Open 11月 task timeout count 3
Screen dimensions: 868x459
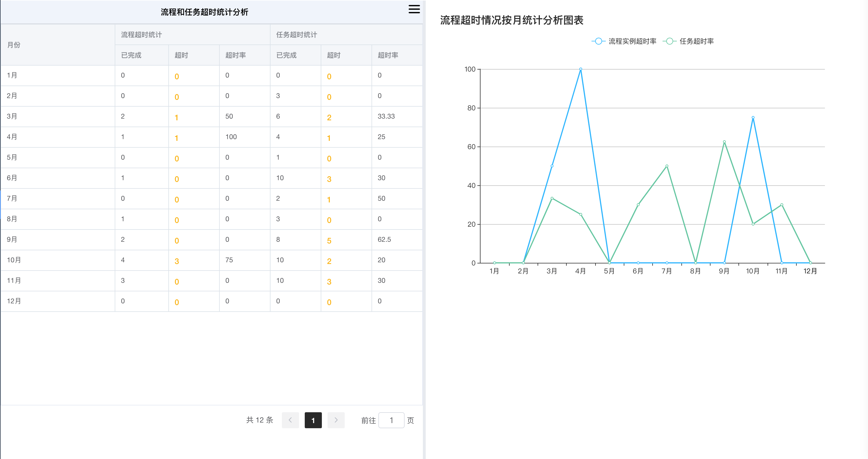pyautogui.click(x=329, y=282)
